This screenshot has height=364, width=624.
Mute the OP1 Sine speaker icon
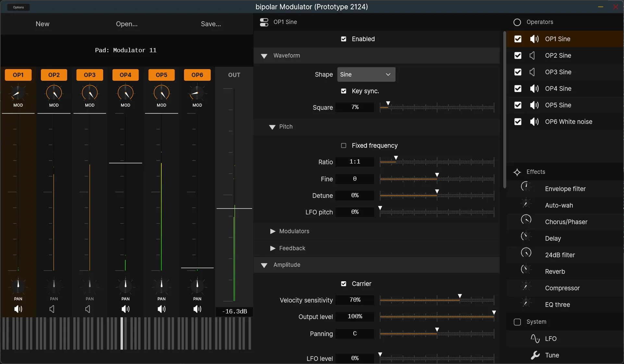(534, 39)
